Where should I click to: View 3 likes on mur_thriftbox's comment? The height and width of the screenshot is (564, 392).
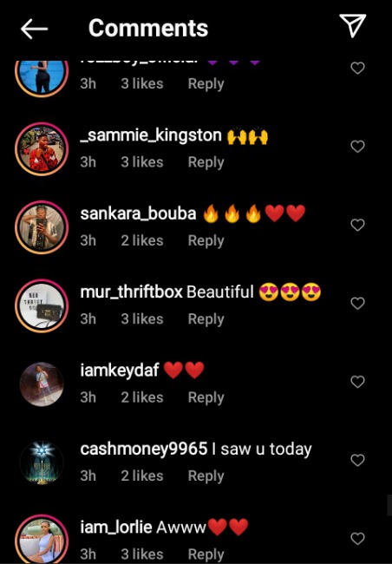pyautogui.click(x=142, y=319)
